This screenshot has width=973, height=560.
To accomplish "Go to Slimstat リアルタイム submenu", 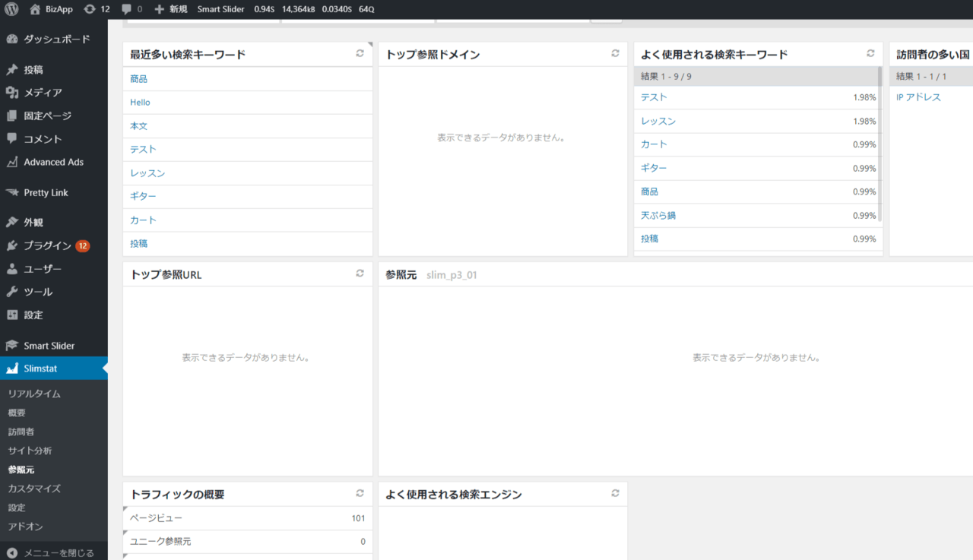I will click(34, 394).
